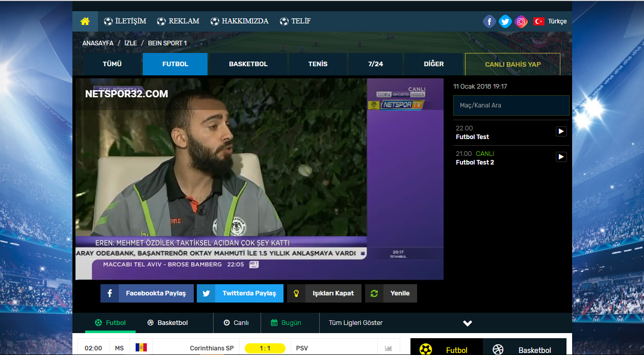
Task: Click the down chevron of league list
Action: [468, 323]
